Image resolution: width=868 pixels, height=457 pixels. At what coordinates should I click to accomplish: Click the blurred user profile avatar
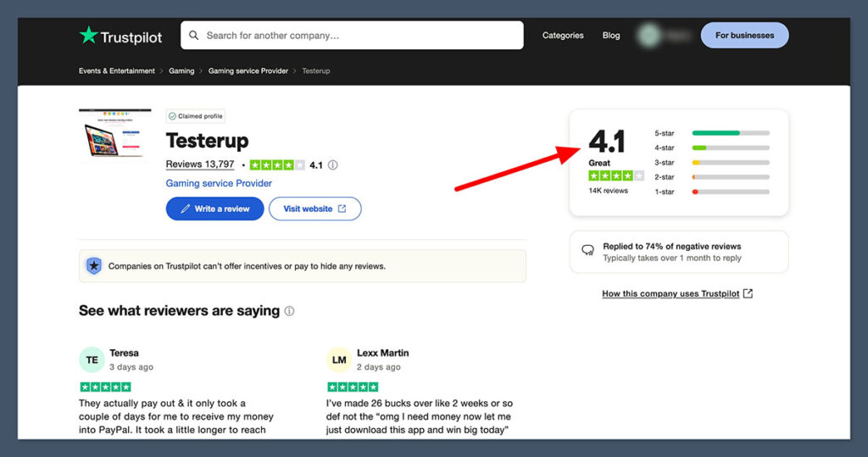click(x=648, y=36)
